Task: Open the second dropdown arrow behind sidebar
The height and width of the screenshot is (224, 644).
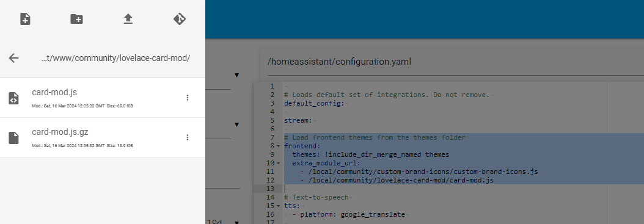Action: (x=236, y=125)
